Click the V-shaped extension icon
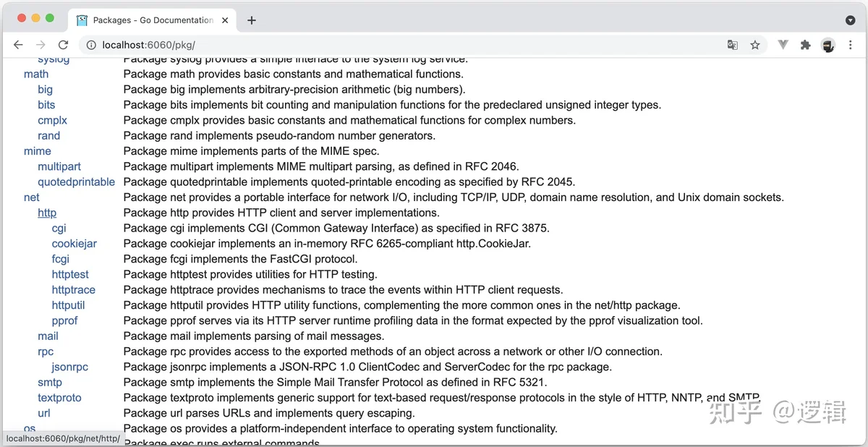 (x=783, y=45)
